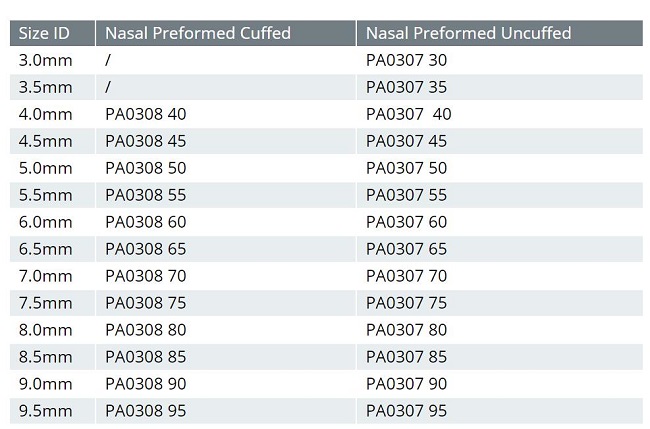Click the 5.5mm size cell
Image resolution: width=650 pixels, height=429 pixels.
point(46,195)
